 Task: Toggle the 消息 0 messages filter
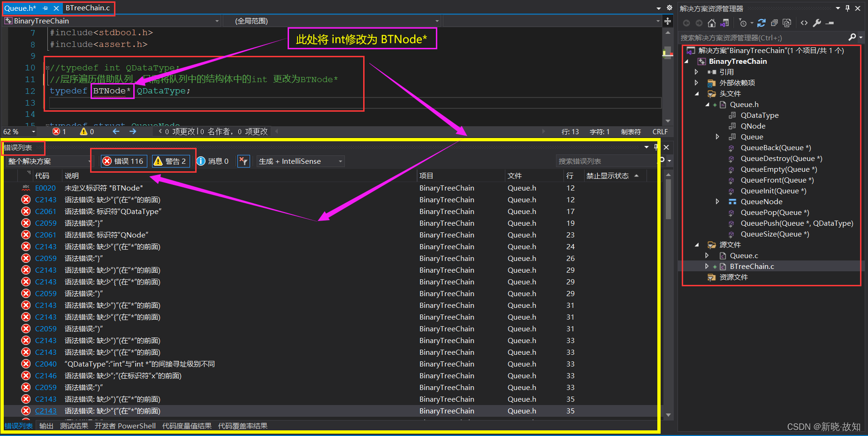tap(213, 161)
